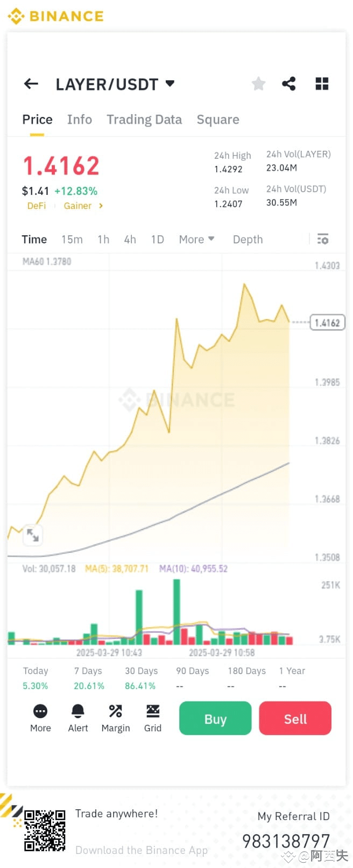The height and width of the screenshot is (868, 353).
Task: Tap the share icon
Action: pos(289,83)
